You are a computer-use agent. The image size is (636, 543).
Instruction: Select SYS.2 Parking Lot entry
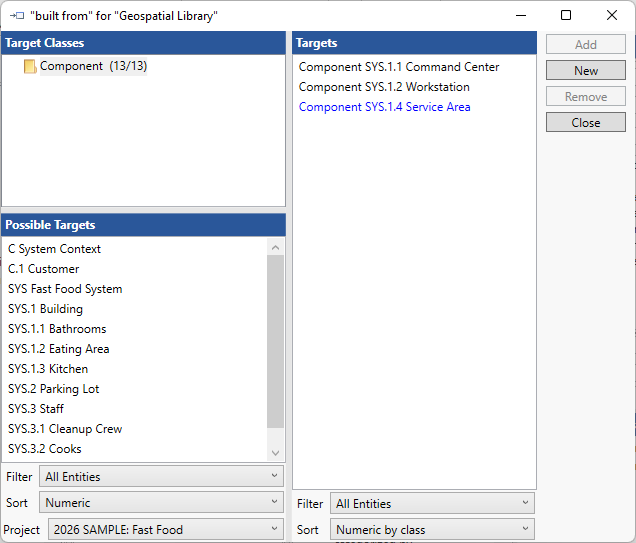[53, 389]
